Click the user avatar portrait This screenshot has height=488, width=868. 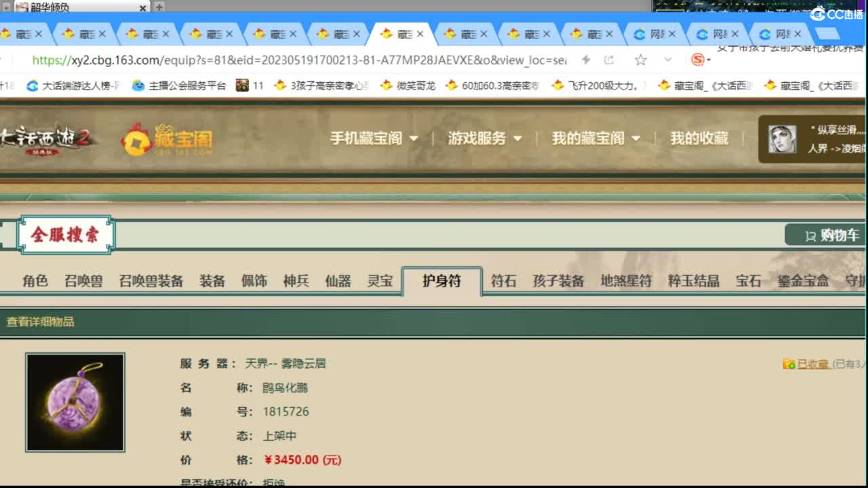coord(782,139)
